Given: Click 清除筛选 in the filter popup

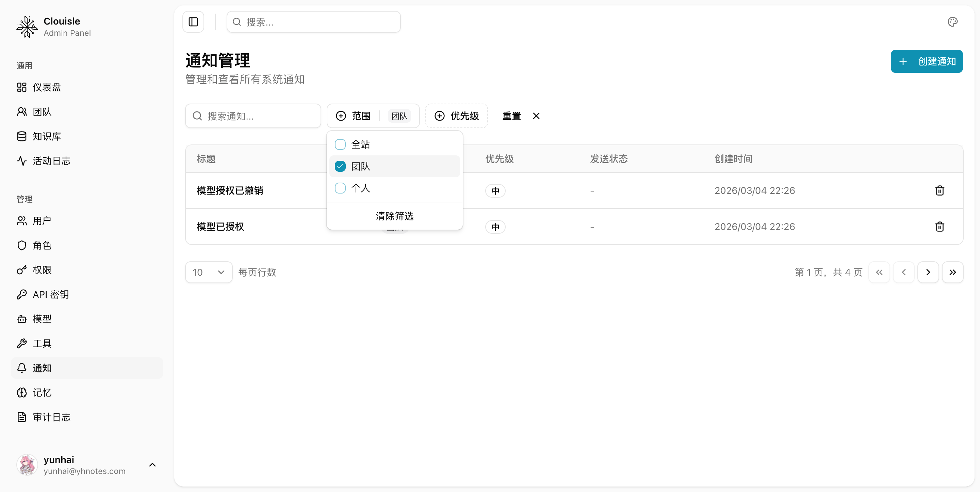Looking at the screenshot, I should pos(394,216).
